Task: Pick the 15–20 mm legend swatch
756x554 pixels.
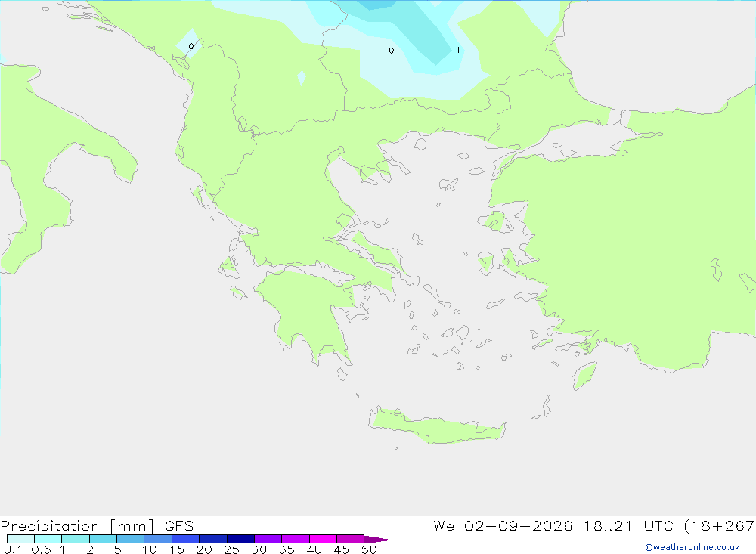Action: 186,539
